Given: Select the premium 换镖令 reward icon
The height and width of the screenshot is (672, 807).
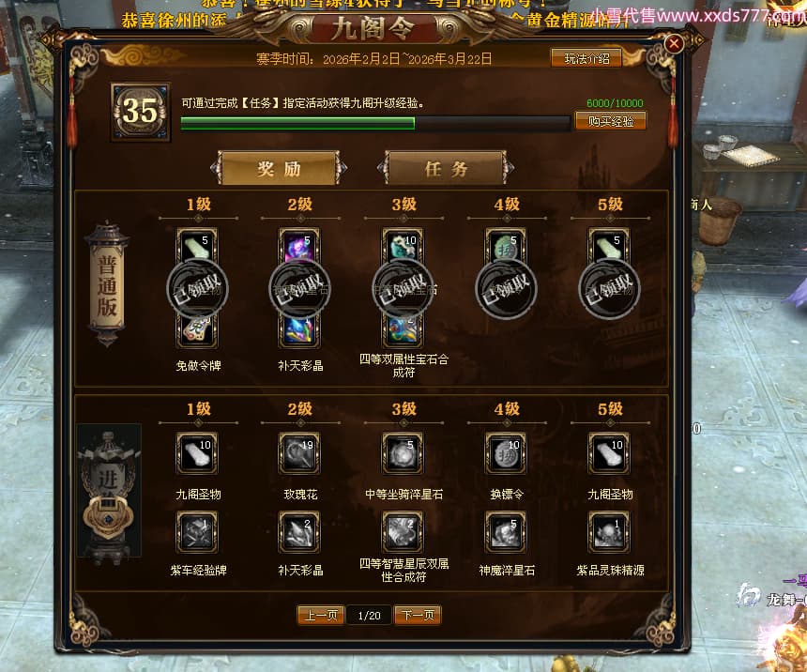Looking at the screenshot, I should tap(506, 452).
